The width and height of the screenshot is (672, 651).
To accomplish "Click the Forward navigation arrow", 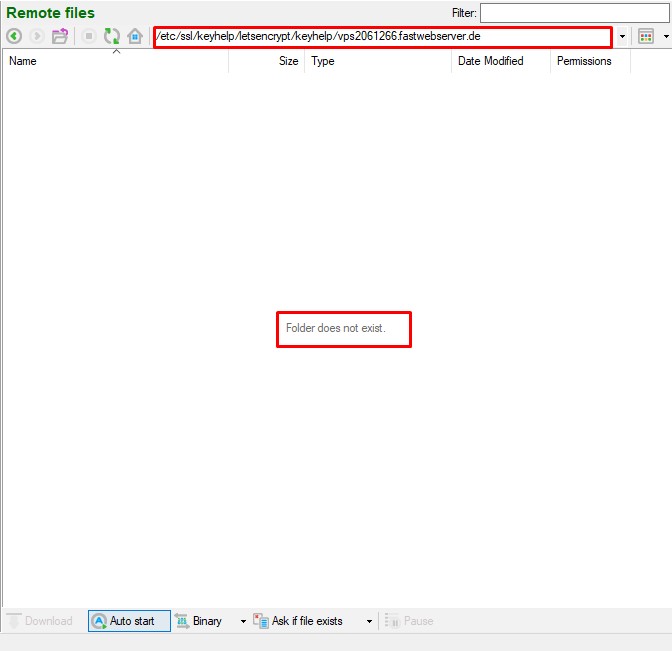I will [x=36, y=36].
